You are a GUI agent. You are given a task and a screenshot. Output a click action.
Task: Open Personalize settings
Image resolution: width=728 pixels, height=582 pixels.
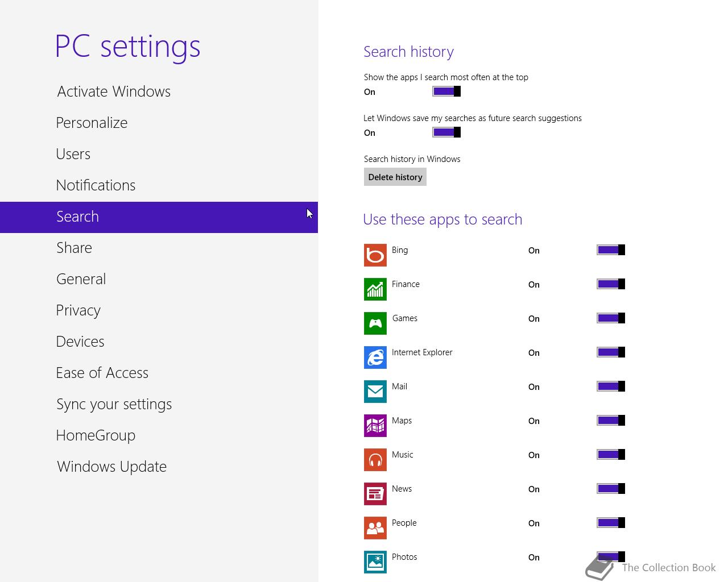pos(159,123)
